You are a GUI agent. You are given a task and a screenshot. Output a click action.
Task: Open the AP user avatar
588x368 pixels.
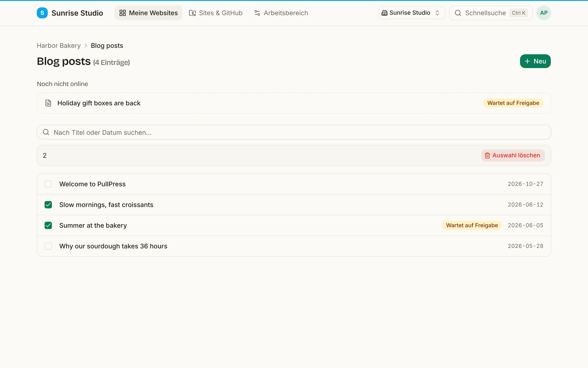pyautogui.click(x=543, y=13)
